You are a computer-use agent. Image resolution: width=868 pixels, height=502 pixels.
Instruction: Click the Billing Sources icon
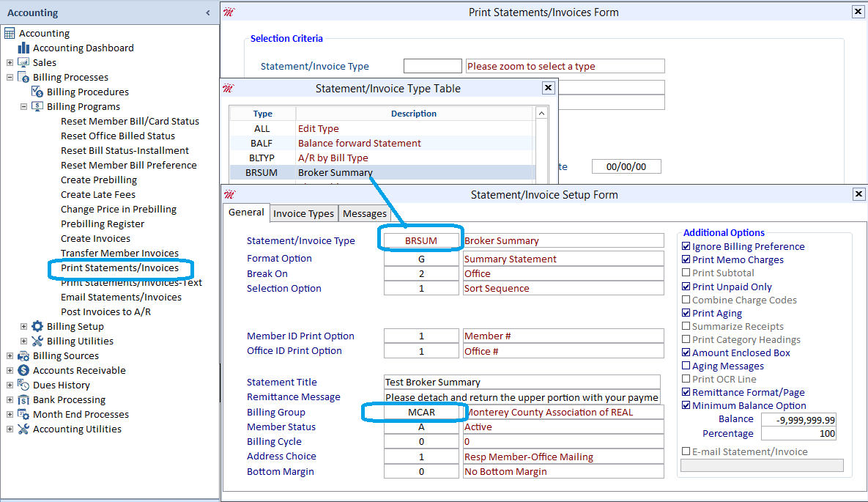pyautogui.click(x=23, y=355)
